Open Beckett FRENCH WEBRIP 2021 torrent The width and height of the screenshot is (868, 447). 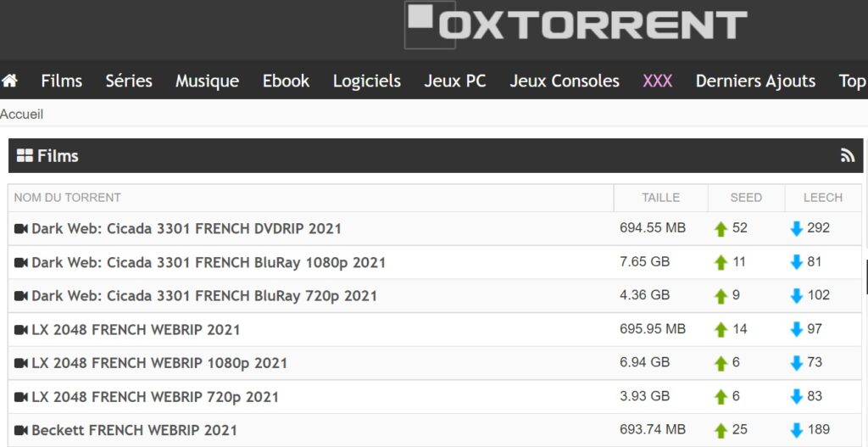(135, 430)
